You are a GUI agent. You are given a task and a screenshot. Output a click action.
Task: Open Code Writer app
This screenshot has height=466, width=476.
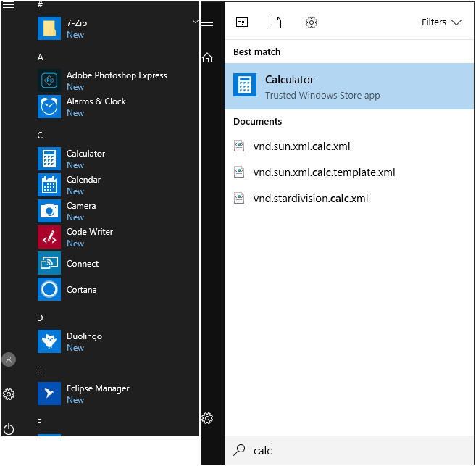point(89,232)
